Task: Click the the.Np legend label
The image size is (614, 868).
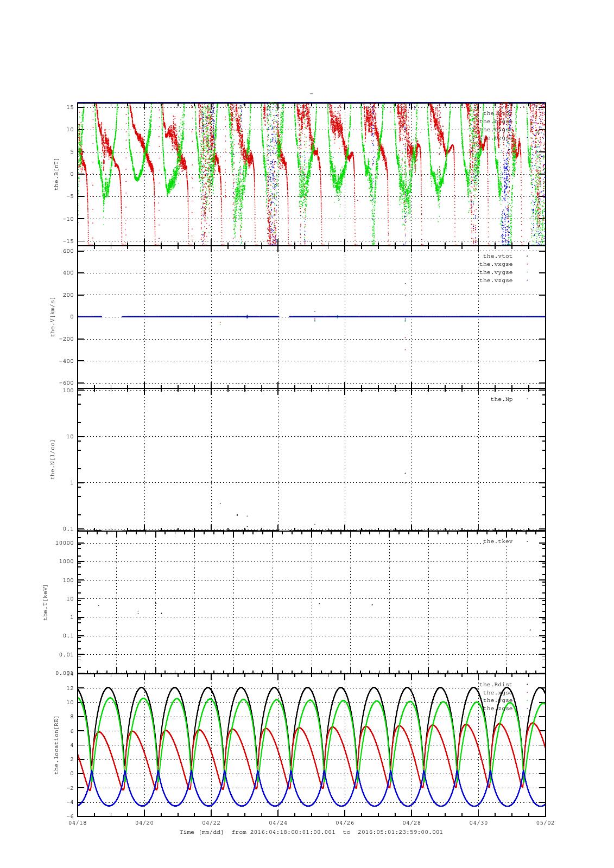Action: pos(501,399)
